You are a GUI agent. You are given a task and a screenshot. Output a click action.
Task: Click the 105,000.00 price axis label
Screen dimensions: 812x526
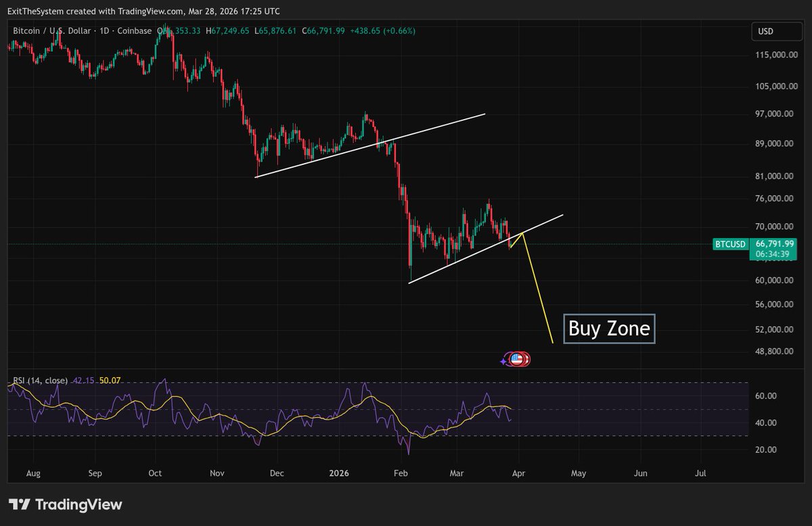tap(777, 87)
